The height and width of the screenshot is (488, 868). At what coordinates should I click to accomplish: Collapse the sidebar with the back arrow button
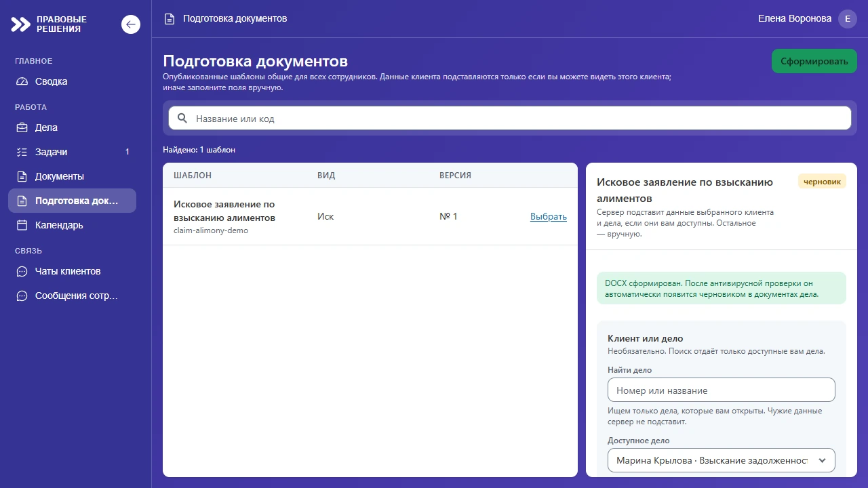click(131, 24)
